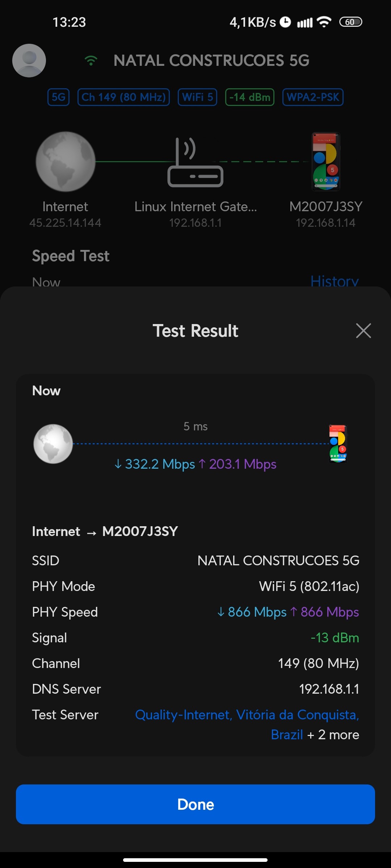Tap the globe icon in Test Result
Viewport: 391px width, 868px height.
[x=53, y=444]
